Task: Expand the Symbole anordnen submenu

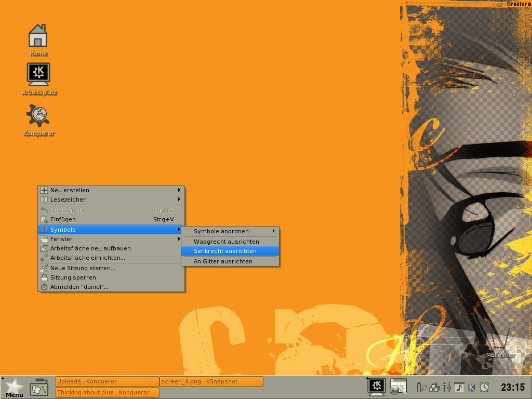Action: [x=230, y=231]
